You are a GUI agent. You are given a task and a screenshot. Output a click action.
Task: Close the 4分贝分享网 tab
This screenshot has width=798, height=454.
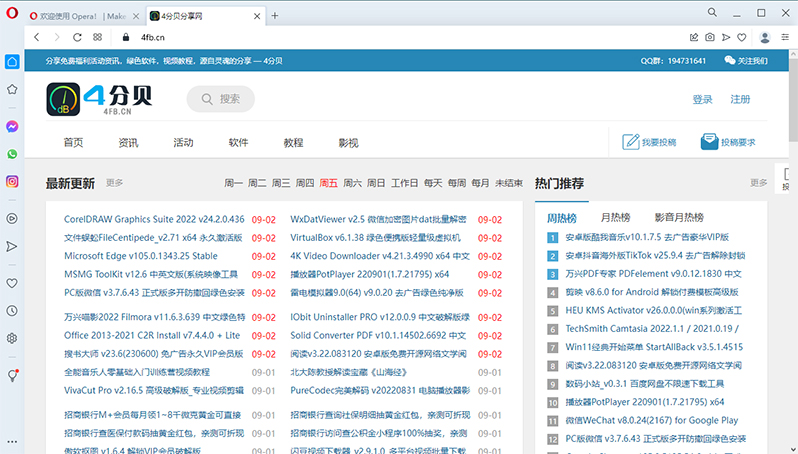point(257,16)
